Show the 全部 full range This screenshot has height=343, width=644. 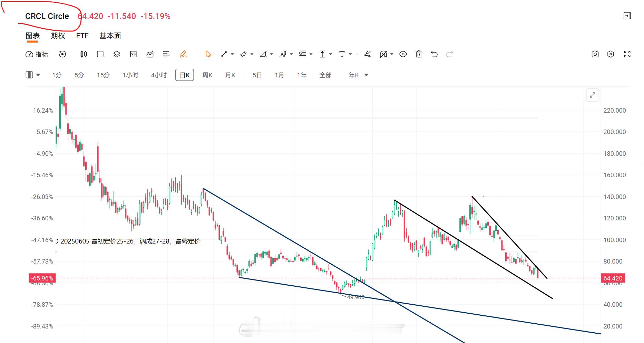(x=325, y=75)
